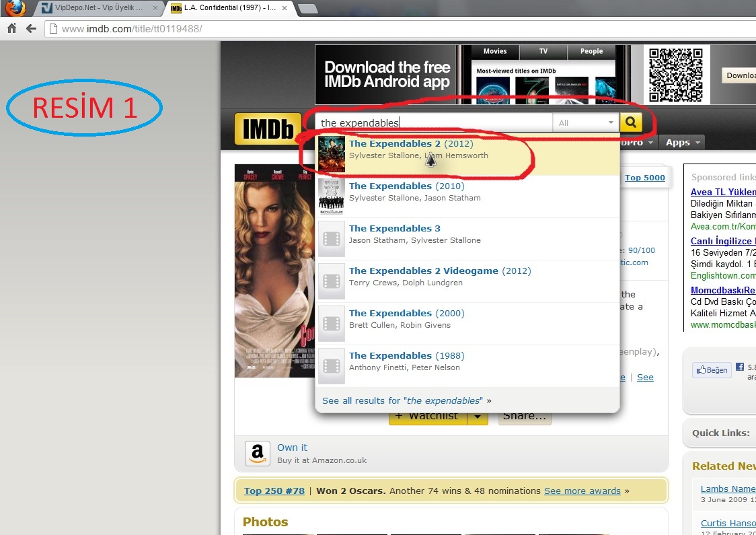Open The Expendables 2 poster thumbnail

(x=332, y=154)
